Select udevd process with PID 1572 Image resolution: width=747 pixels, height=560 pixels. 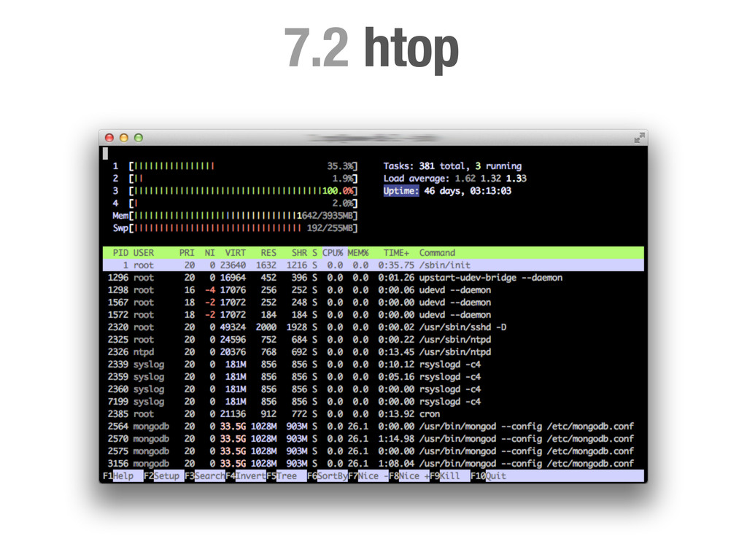pos(373,315)
